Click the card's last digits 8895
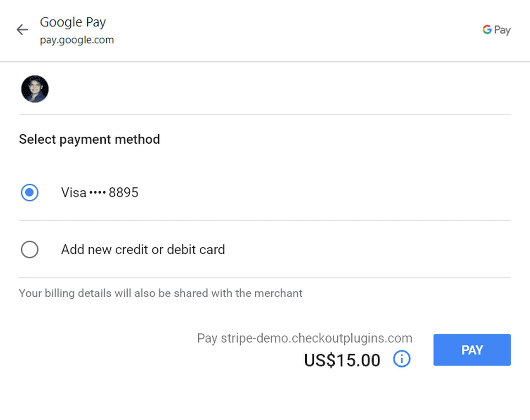This screenshot has height=420, width=530. click(123, 193)
